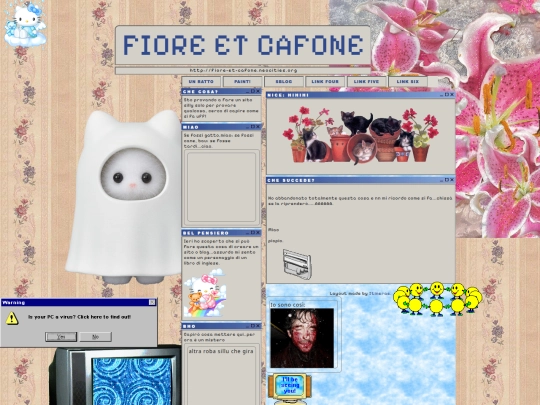The width and height of the screenshot is (540, 405).
Task: Click the Hello Kitty angel image on cloud
Action: point(25,25)
